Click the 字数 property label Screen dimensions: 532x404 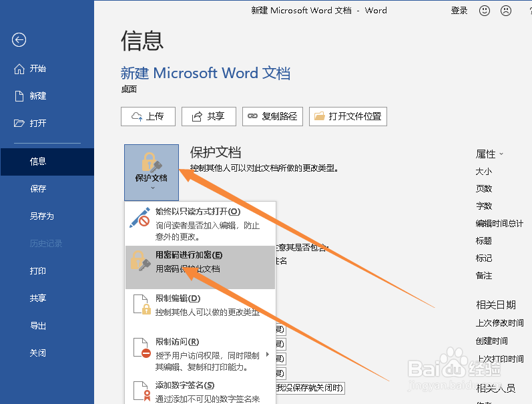click(483, 206)
